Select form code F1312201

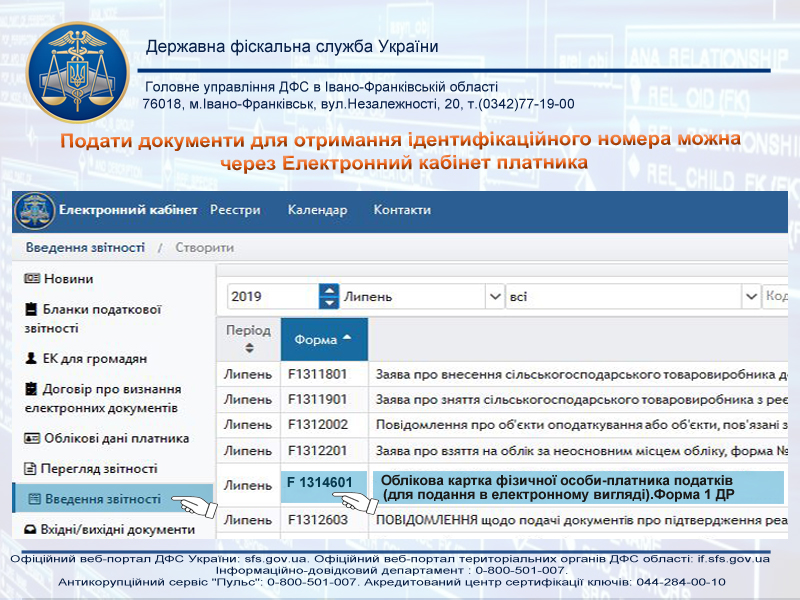coord(317,451)
